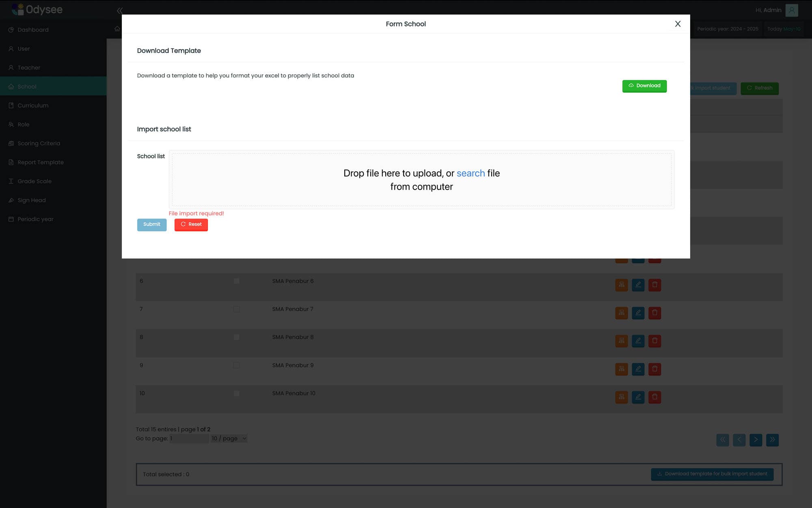Click the green Download template button
Viewport: 812px width, 508px height.
click(644, 86)
